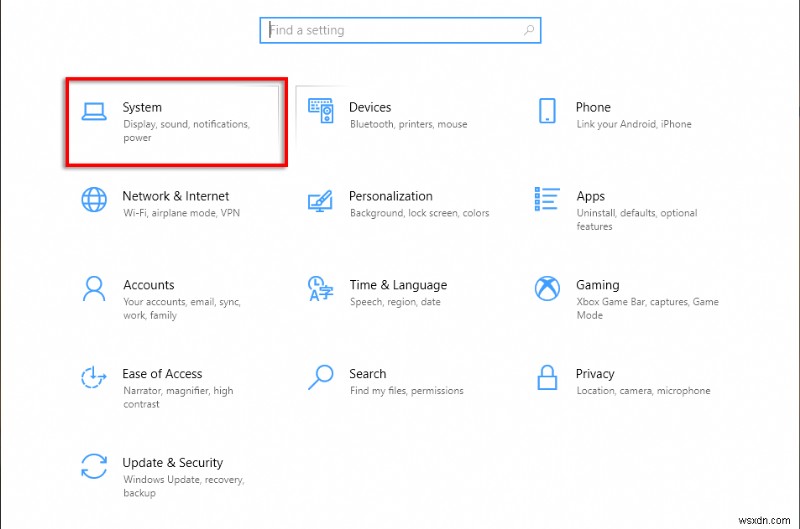Open the Phone icon
The width and height of the screenshot is (800, 529).
coord(547,111)
